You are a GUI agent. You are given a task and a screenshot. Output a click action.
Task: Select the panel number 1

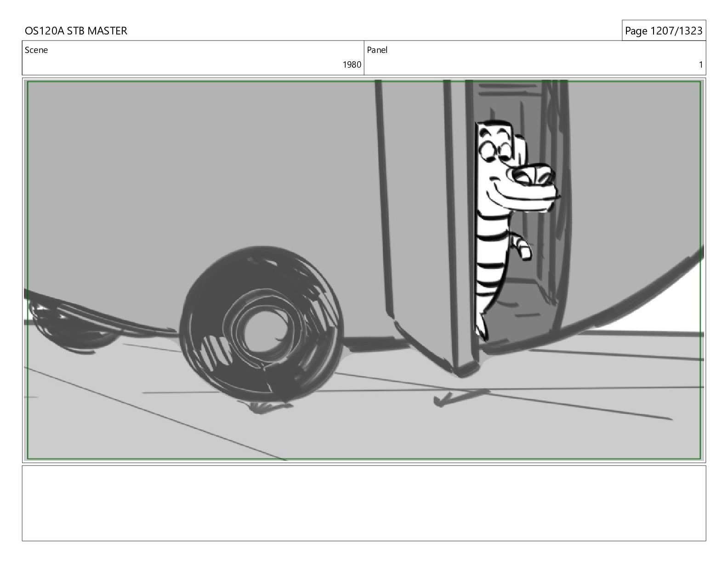700,65
